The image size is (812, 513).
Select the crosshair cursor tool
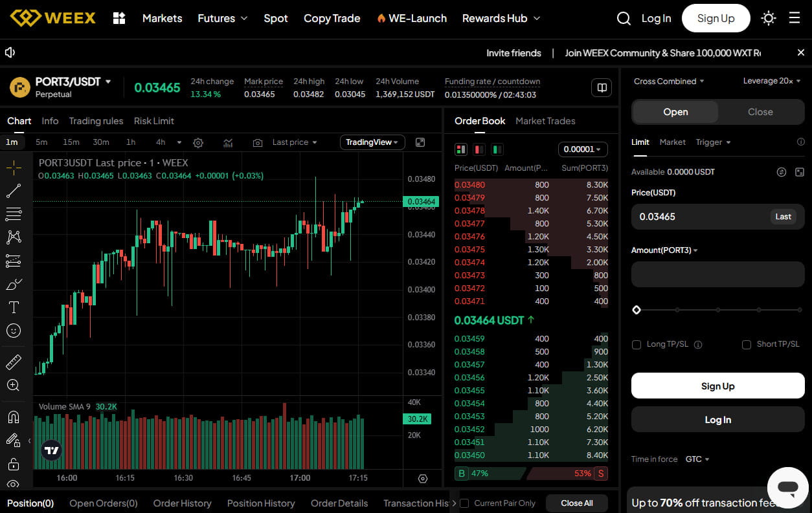14,168
